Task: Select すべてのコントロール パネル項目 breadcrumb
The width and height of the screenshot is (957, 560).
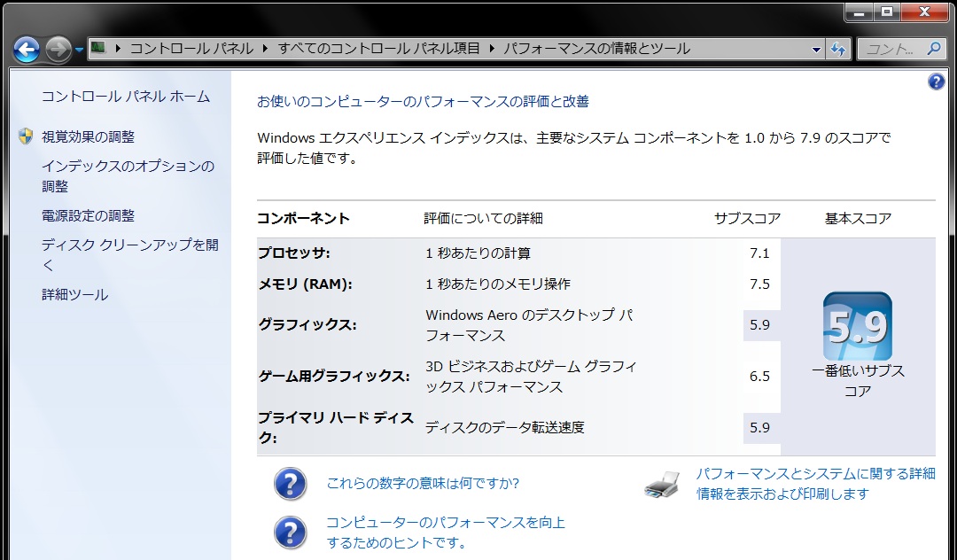Action: [x=379, y=48]
